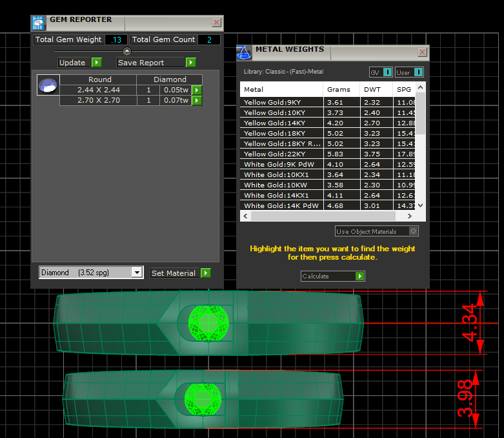Click the Grams column header
The image size is (504, 438).
[x=339, y=89]
